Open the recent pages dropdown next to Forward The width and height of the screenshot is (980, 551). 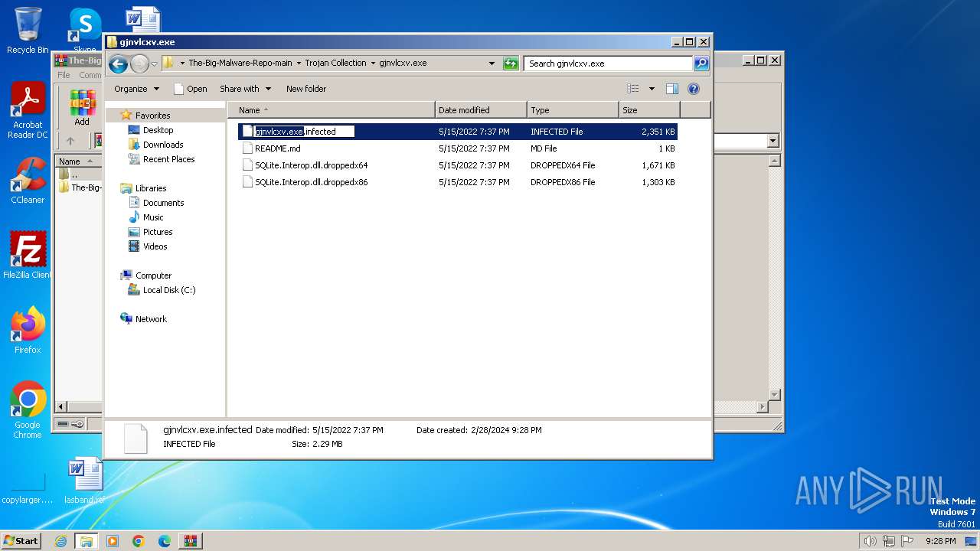click(x=154, y=64)
